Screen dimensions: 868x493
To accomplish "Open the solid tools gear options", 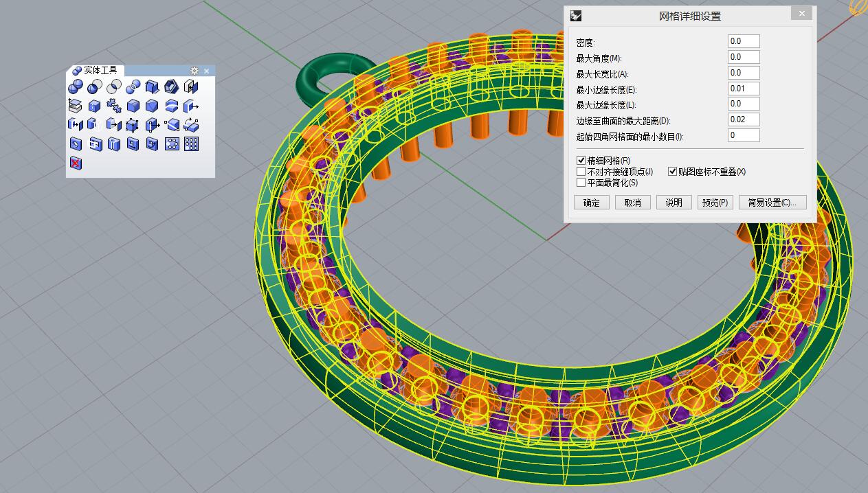I will tap(194, 71).
